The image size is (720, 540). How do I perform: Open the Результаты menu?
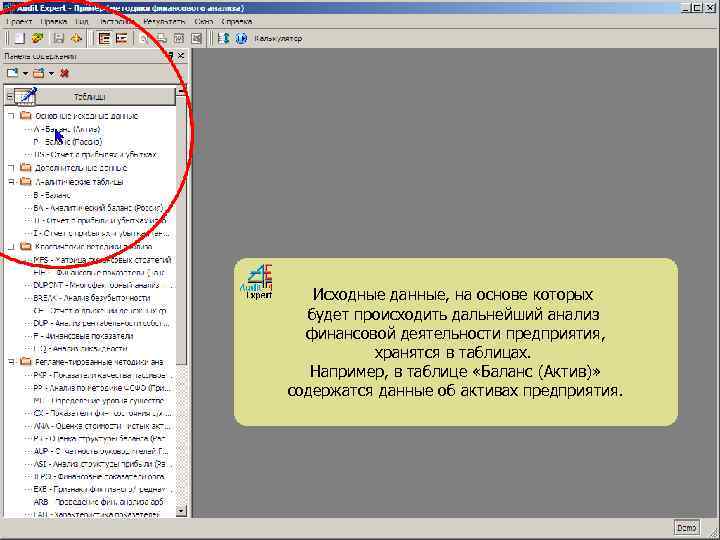click(164, 22)
